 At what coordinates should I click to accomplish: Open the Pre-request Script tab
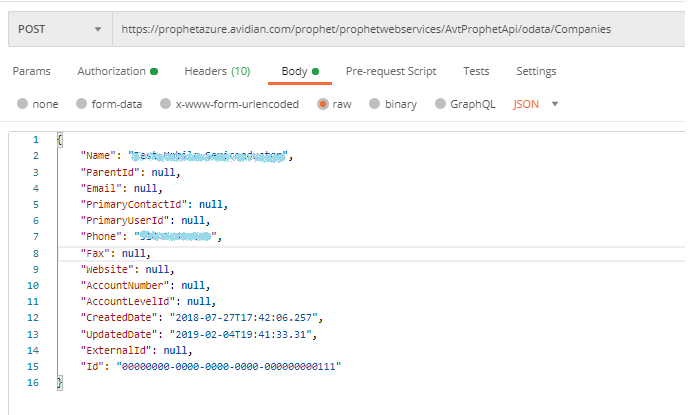click(x=391, y=71)
